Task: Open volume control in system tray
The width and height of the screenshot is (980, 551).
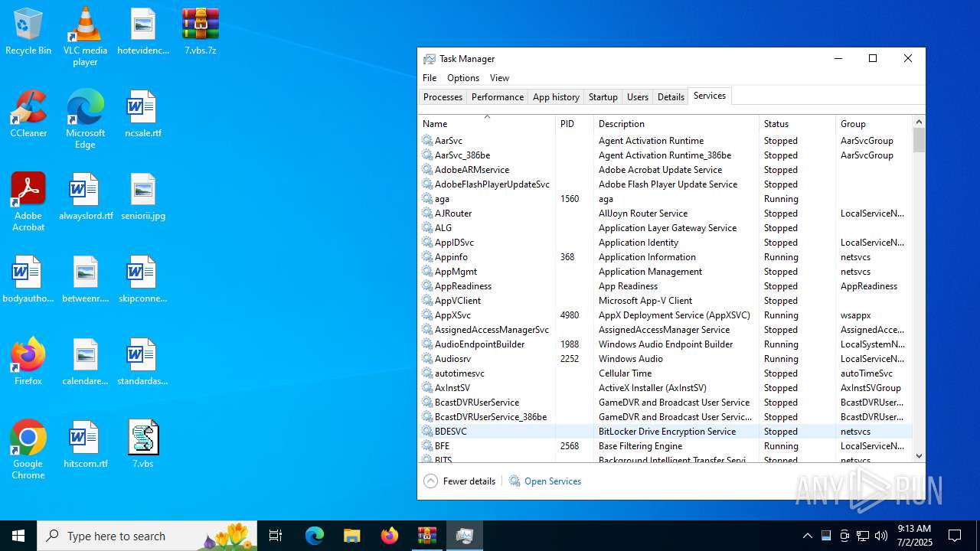Action: (x=881, y=536)
